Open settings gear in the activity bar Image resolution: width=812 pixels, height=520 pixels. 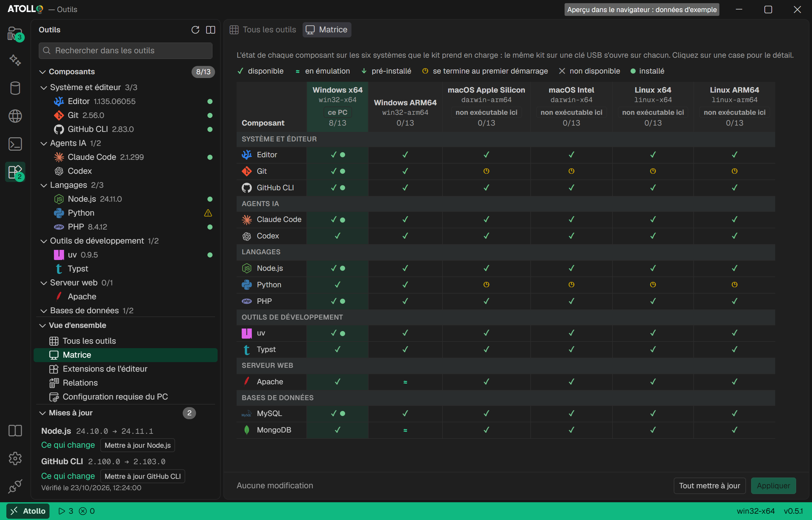pos(15,458)
